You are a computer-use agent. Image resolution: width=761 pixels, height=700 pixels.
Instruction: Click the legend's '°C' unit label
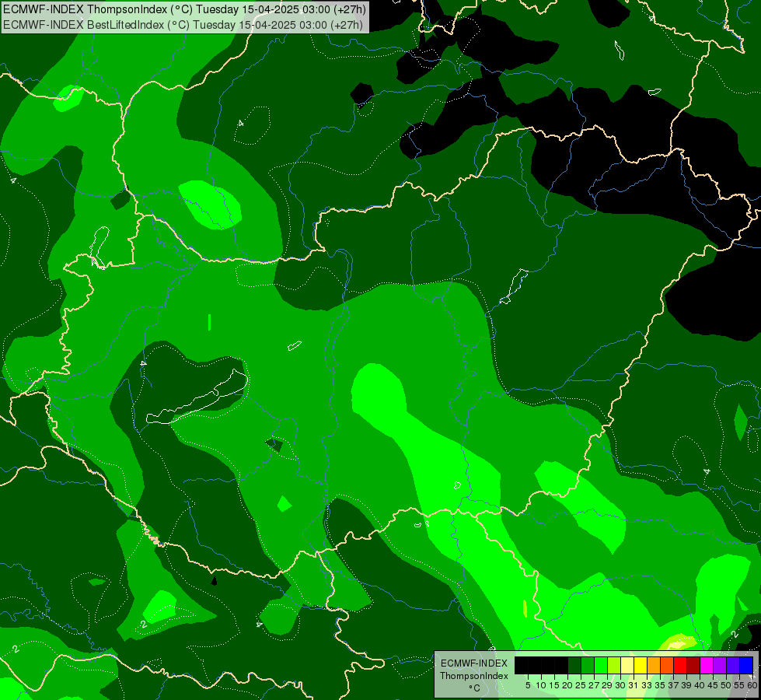click(474, 688)
